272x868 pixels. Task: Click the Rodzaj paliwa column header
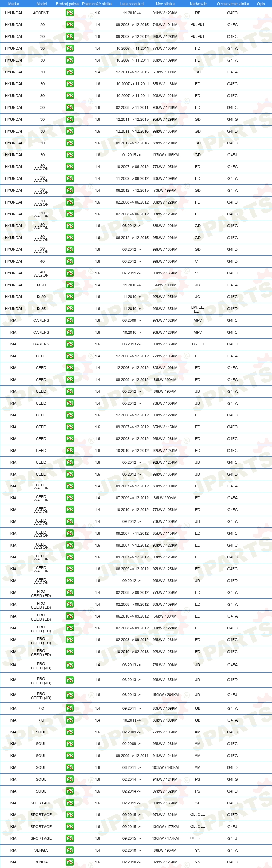tap(67, 4)
